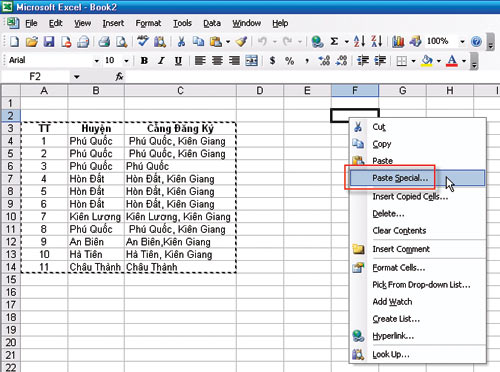This screenshot has height=372, width=500.
Task: Choose Hyperlink in the context menu
Action: [x=417, y=336]
